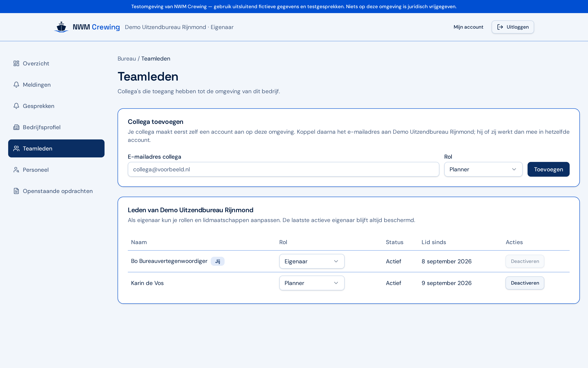Image resolution: width=588 pixels, height=368 pixels.
Task: Click the Gesprekken bell icon
Action: pyautogui.click(x=16, y=106)
